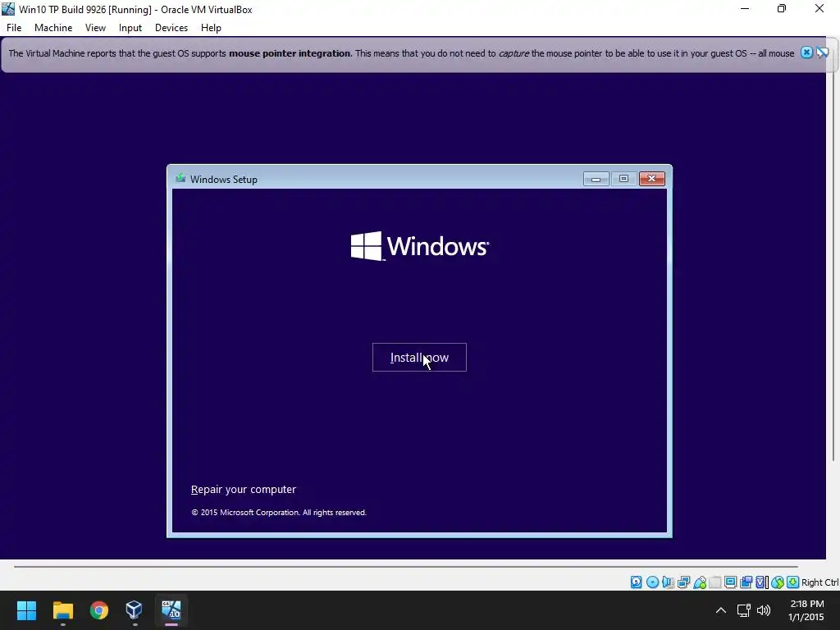The height and width of the screenshot is (630, 840).
Task: Open the View menu
Action: [95, 28]
